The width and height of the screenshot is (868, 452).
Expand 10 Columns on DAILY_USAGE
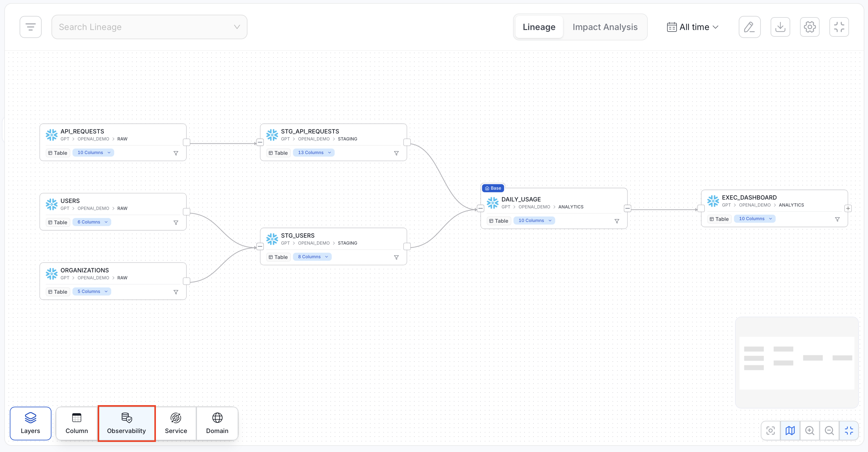[x=534, y=220]
